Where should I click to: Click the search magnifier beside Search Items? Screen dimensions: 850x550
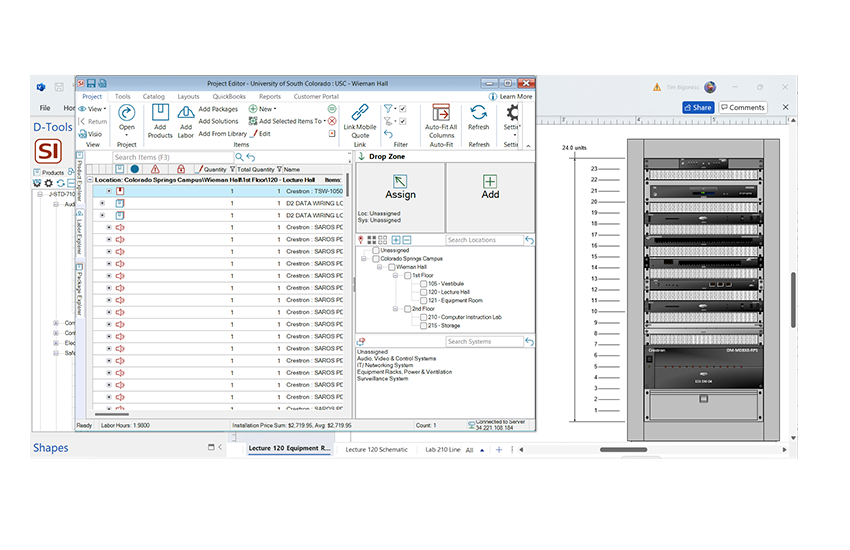click(239, 157)
